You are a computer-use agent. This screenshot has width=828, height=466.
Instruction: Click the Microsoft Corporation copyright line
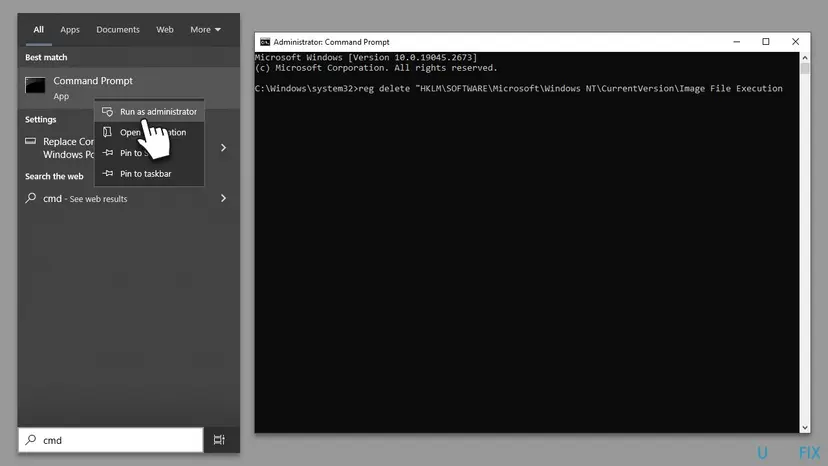click(x=376, y=68)
